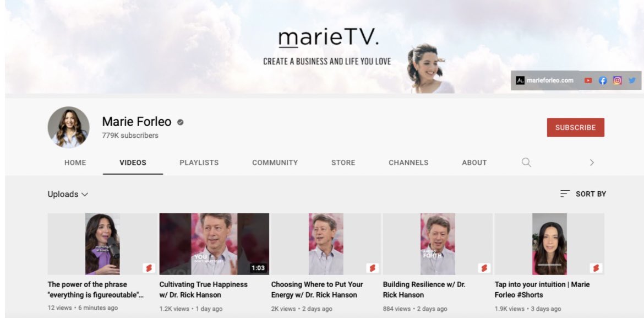Click '2K views • 2 days ago' text
Viewport: 644px width, 318px height.
click(x=302, y=309)
